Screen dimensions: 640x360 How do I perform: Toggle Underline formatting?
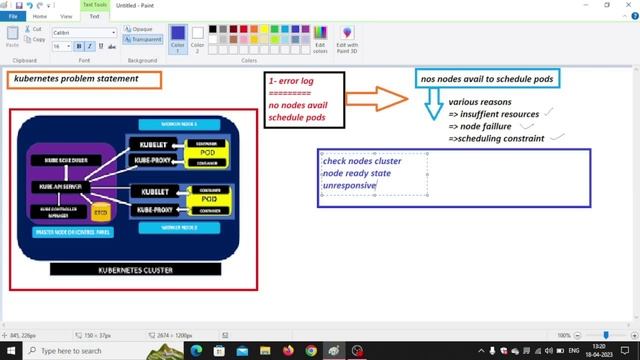101,47
